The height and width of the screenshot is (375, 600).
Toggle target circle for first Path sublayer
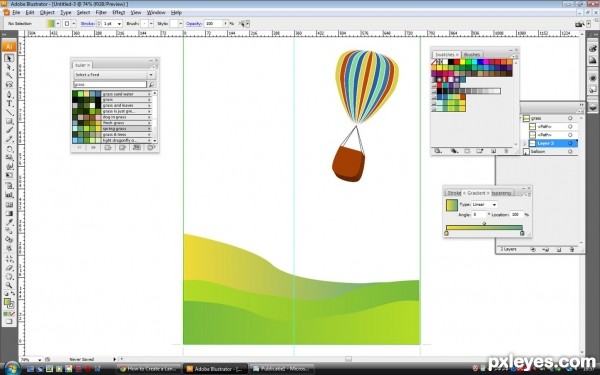(570, 127)
